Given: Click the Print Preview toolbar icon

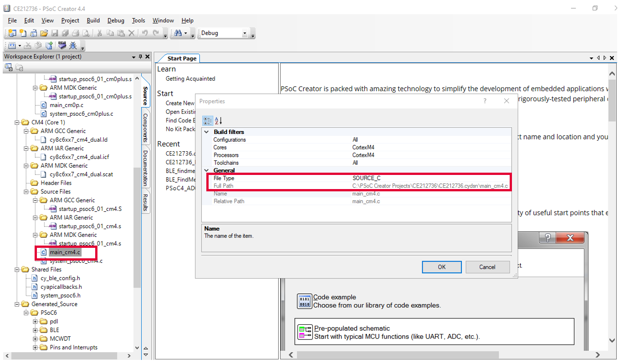Looking at the screenshot, I should coord(85,33).
